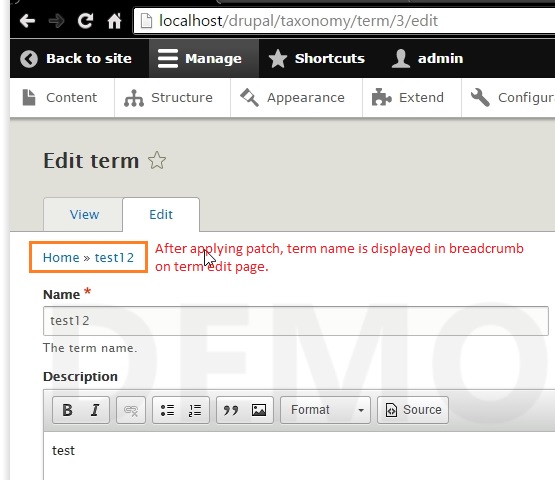Go to browser home icon
Screen dimensions: 555x486
click(x=114, y=21)
